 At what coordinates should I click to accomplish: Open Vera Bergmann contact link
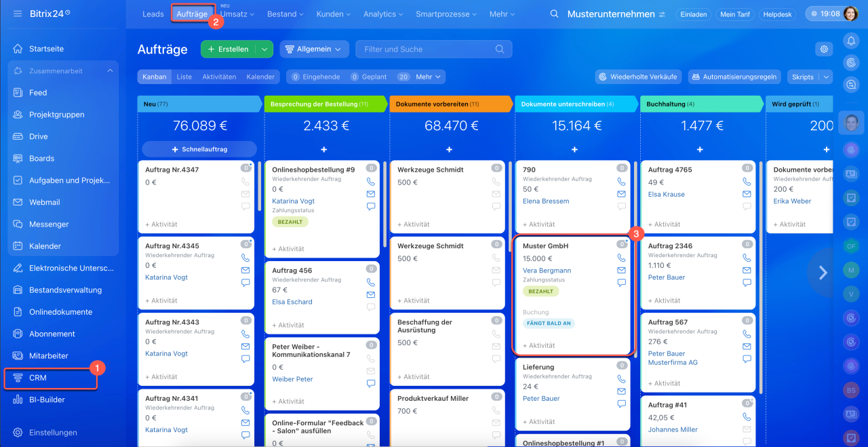[547, 271]
